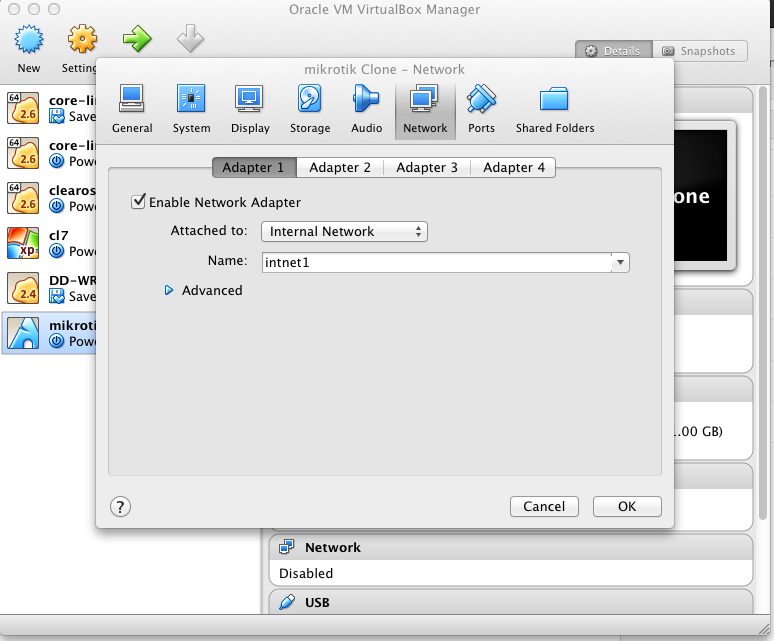The image size is (774, 641).
Task: Open the Display settings section
Action: coord(250,109)
